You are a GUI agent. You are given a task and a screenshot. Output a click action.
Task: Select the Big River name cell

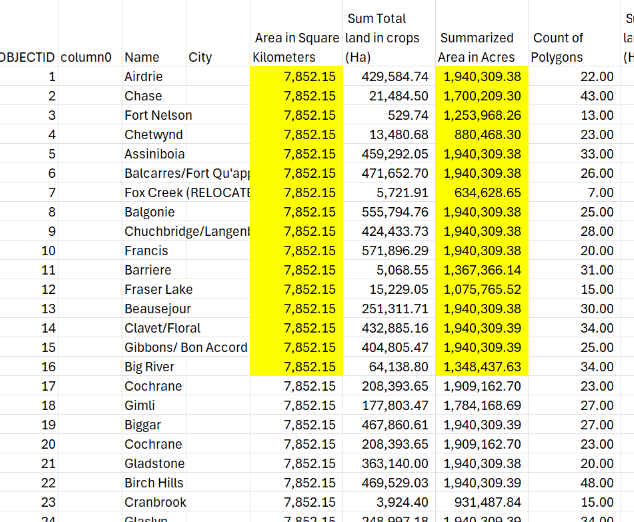[149, 367]
